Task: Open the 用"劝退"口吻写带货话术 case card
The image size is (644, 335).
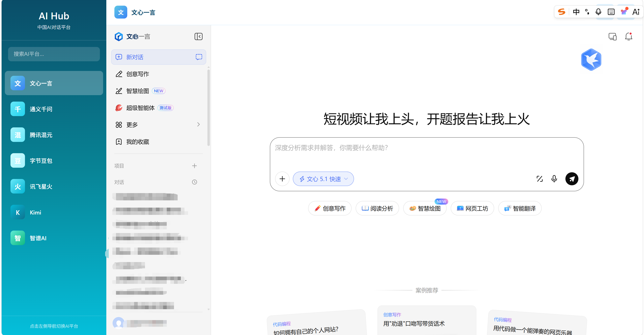Action: (x=427, y=320)
